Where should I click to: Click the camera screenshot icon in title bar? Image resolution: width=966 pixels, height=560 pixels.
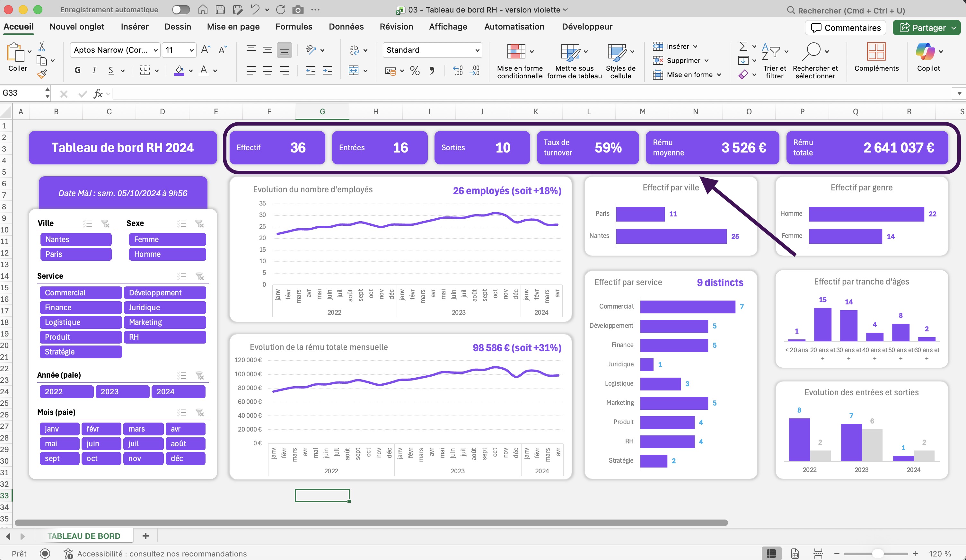[x=297, y=10]
